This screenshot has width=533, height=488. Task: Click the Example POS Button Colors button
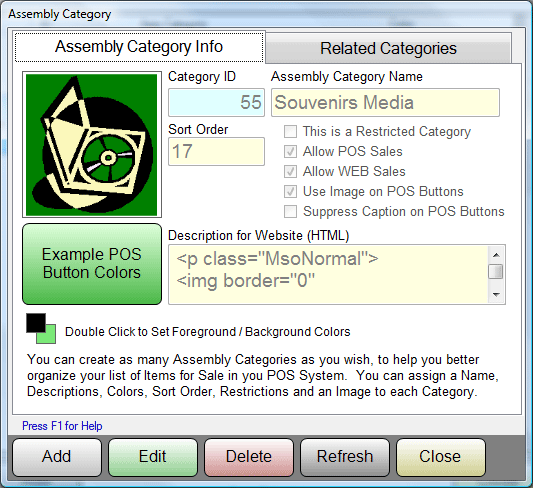92,264
